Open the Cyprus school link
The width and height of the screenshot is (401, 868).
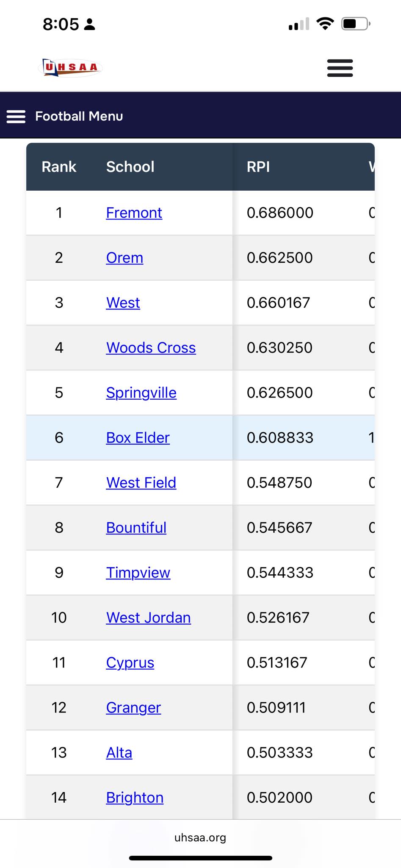pyautogui.click(x=130, y=663)
